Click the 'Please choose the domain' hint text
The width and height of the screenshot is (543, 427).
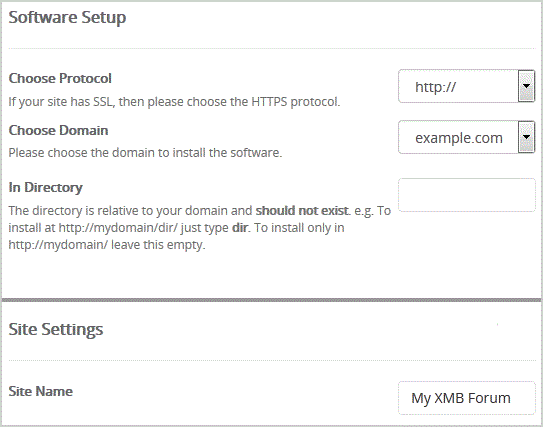pyautogui.click(x=145, y=153)
